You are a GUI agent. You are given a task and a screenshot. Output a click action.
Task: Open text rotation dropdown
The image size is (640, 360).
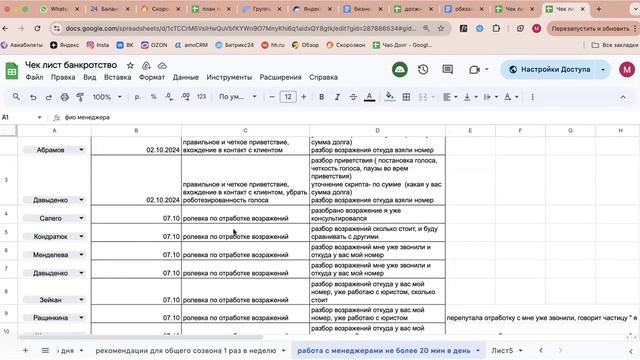click(511, 97)
